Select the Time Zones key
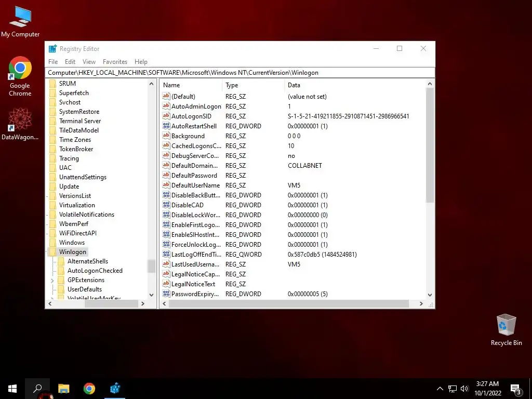Viewport: 532px width, 399px height. pyautogui.click(x=75, y=139)
